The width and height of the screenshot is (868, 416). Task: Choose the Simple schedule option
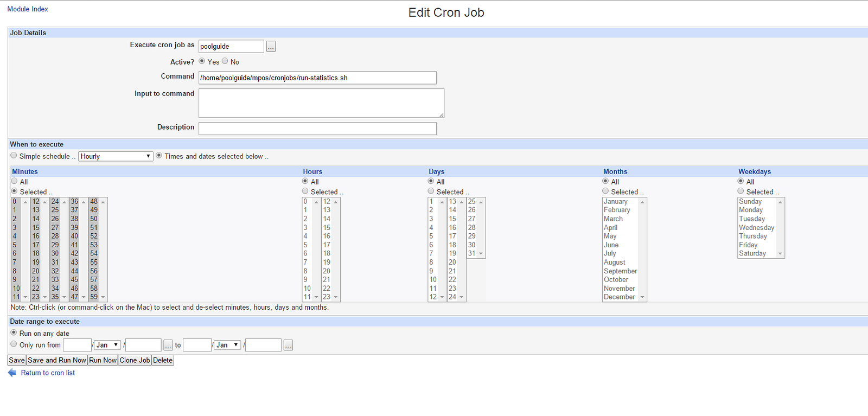[x=14, y=156]
